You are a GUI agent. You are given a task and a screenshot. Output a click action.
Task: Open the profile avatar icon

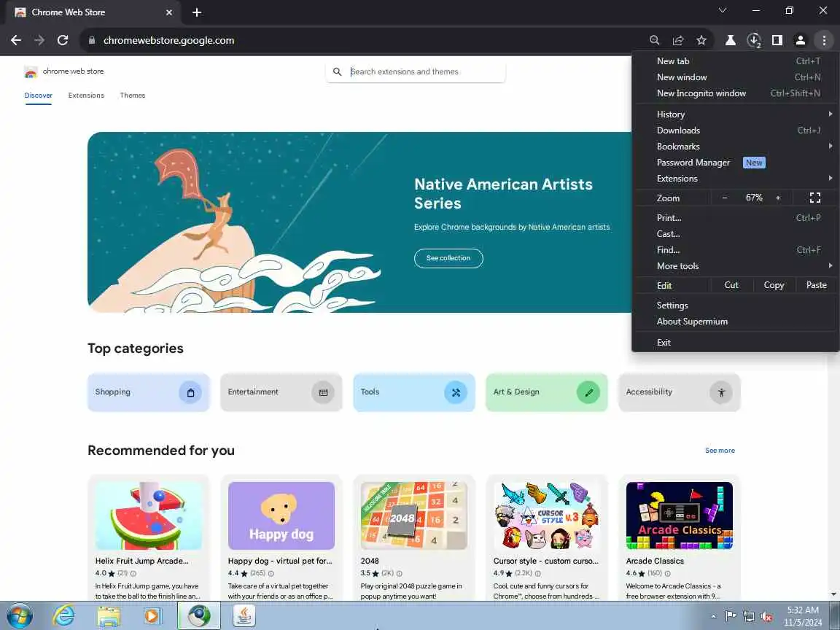click(x=801, y=40)
